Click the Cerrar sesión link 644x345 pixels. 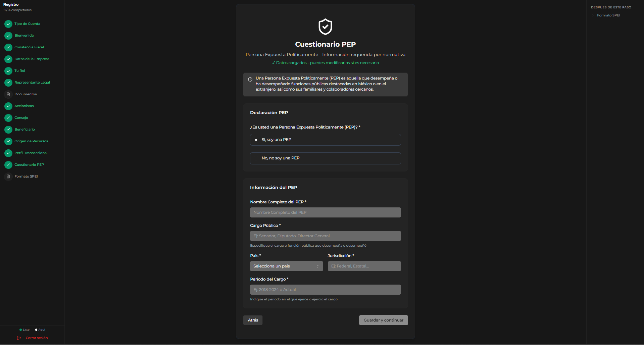click(x=37, y=338)
